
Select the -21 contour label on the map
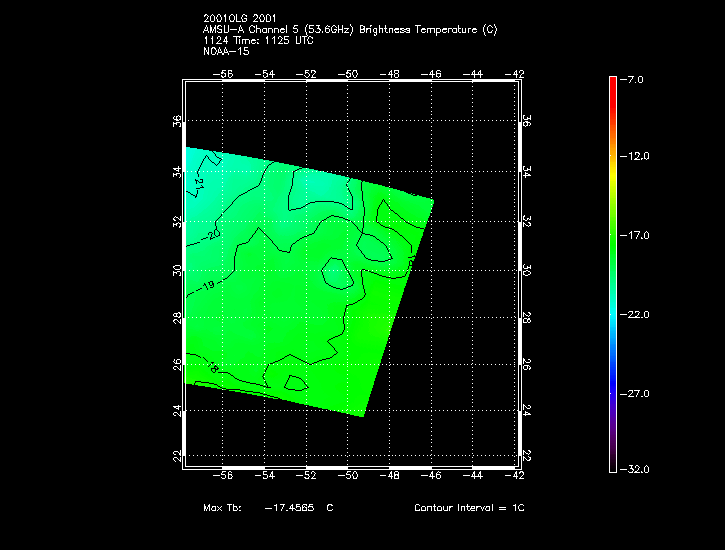pyautogui.click(x=198, y=184)
